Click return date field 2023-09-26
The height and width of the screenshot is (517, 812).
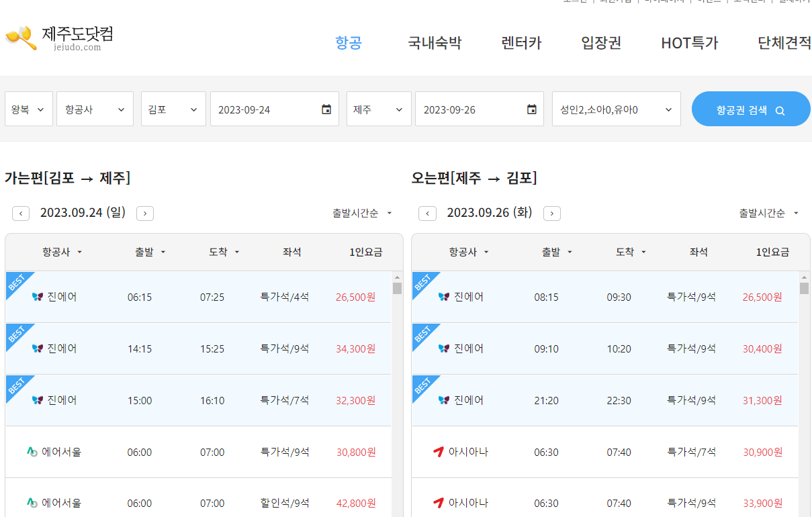480,109
